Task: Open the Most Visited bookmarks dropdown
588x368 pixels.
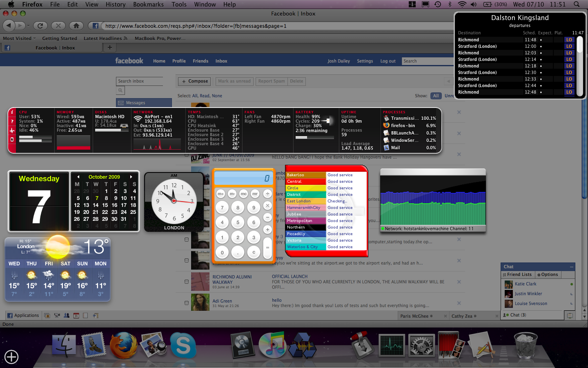Action: [19, 38]
